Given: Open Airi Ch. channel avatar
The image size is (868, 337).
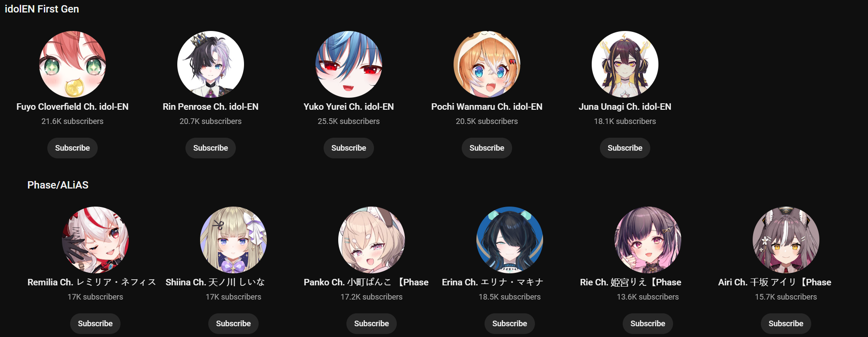Looking at the screenshot, I should click(786, 240).
